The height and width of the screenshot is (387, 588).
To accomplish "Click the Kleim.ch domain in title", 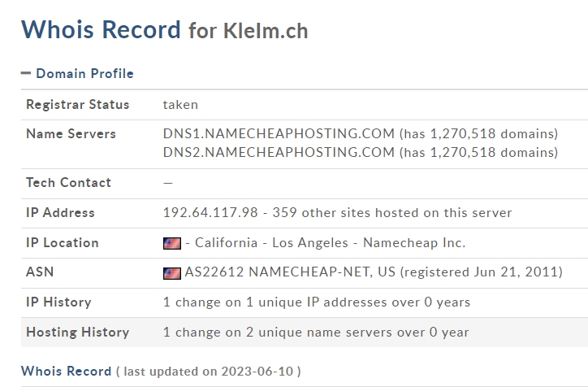I will pyautogui.click(x=266, y=31).
